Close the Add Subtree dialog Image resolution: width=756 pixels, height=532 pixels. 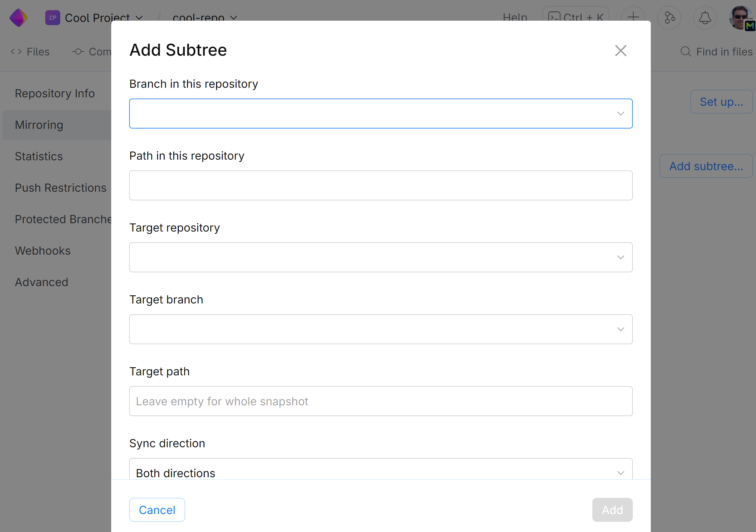click(x=620, y=51)
